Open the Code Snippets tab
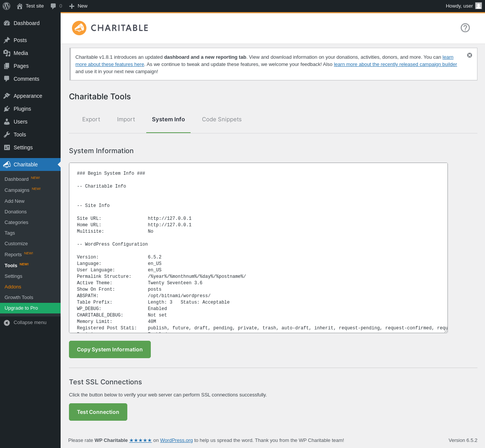 pyautogui.click(x=222, y=119)
